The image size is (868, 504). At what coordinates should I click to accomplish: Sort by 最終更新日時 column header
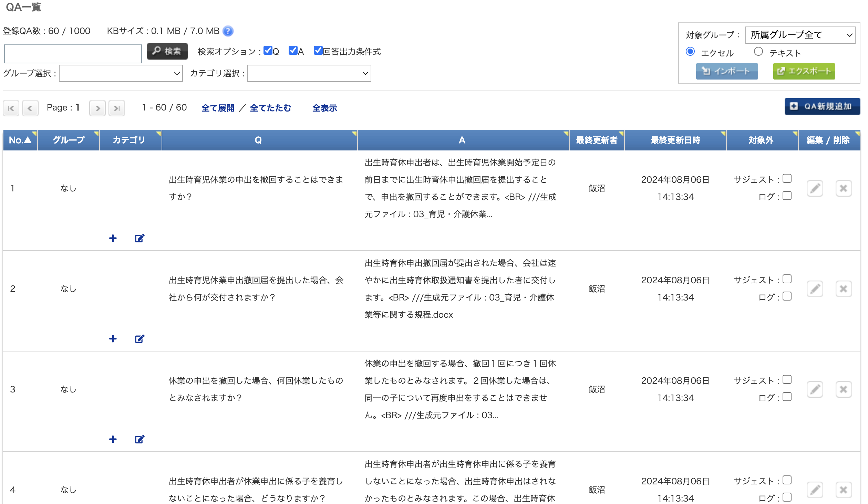675,140
